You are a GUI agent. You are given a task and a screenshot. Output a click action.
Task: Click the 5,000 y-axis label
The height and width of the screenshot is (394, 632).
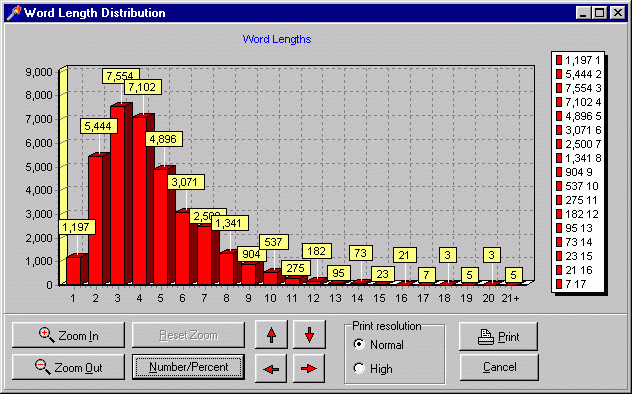[x=39, y=167]
